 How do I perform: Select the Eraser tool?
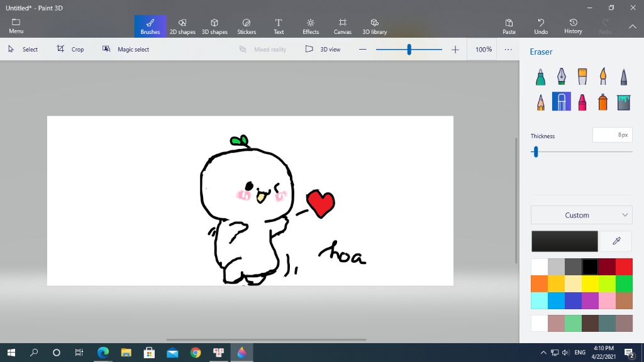[x=562, y=101]
